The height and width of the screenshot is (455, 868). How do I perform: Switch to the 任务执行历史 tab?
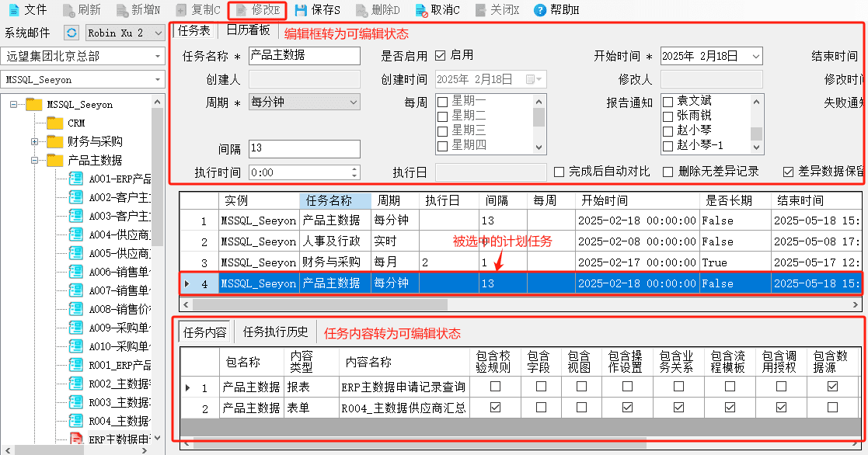(275, 332)
